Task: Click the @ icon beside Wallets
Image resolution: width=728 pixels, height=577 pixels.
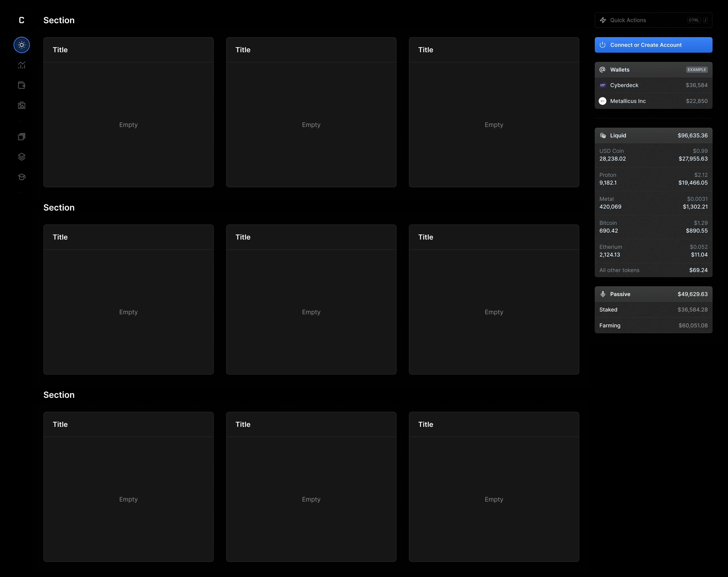Action: [603, 69]
